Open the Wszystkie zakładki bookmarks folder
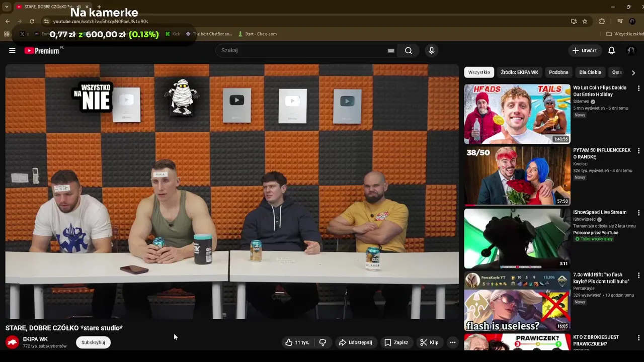Screen dimensions: 644x362 pyautogui.click(x=624, y=34)
